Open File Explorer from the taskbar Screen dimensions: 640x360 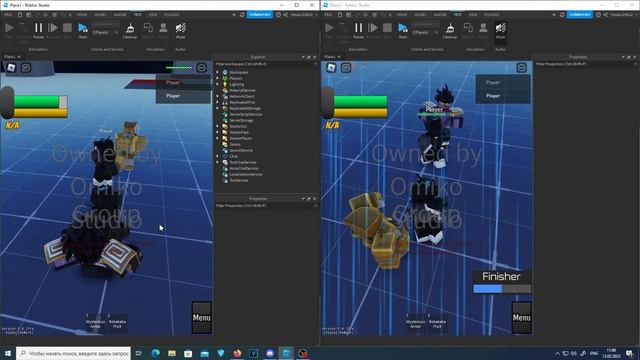coord(172,353)
